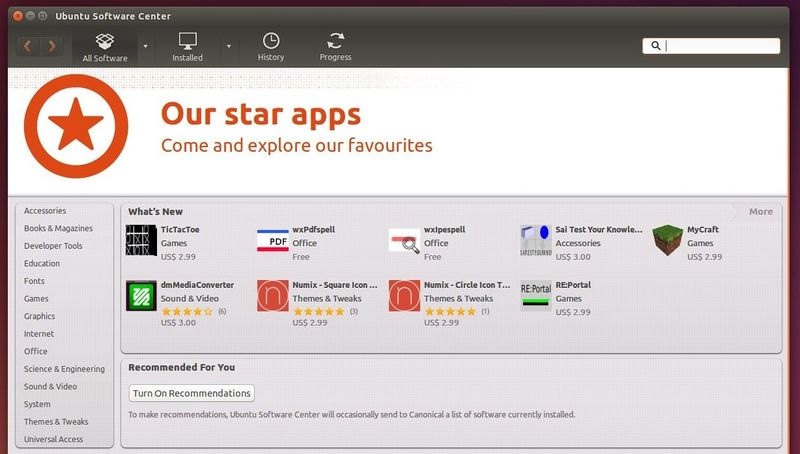Click Numix Circle five-star rating
Screen dimensions: 800x454
[450, 311]
